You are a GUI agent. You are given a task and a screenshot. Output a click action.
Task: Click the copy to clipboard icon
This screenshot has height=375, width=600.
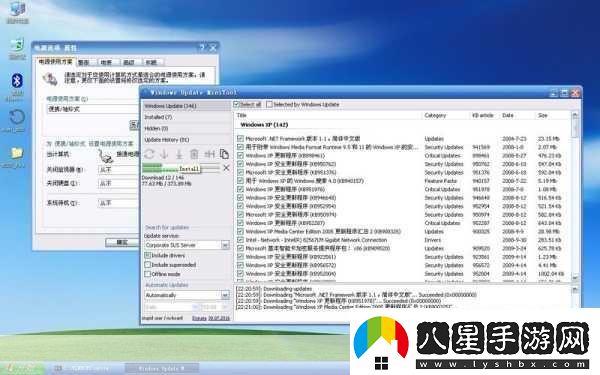click(x=224, y=154)
